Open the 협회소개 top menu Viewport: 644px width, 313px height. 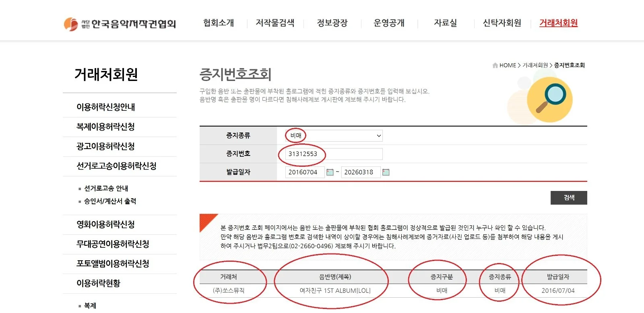click(219, 23)
